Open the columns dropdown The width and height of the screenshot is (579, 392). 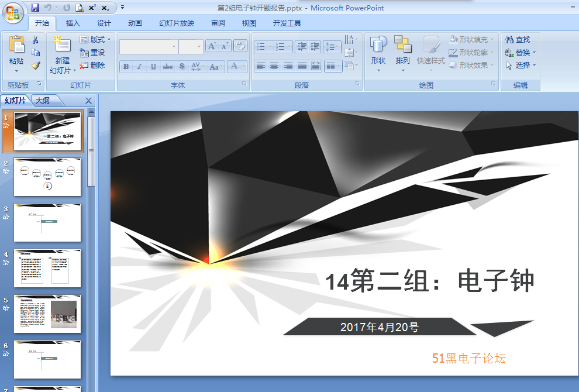point(333,66)
